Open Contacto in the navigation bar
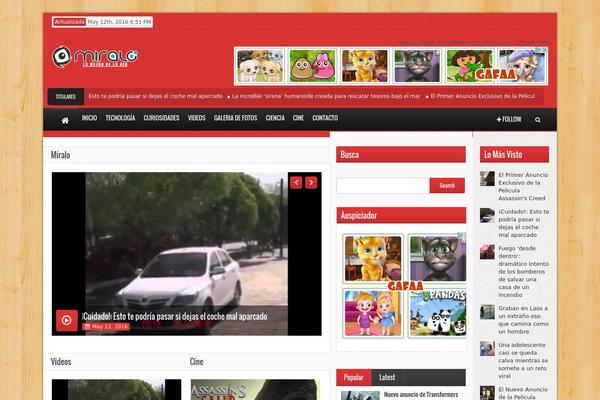The image size is (600, 400). 325,118
